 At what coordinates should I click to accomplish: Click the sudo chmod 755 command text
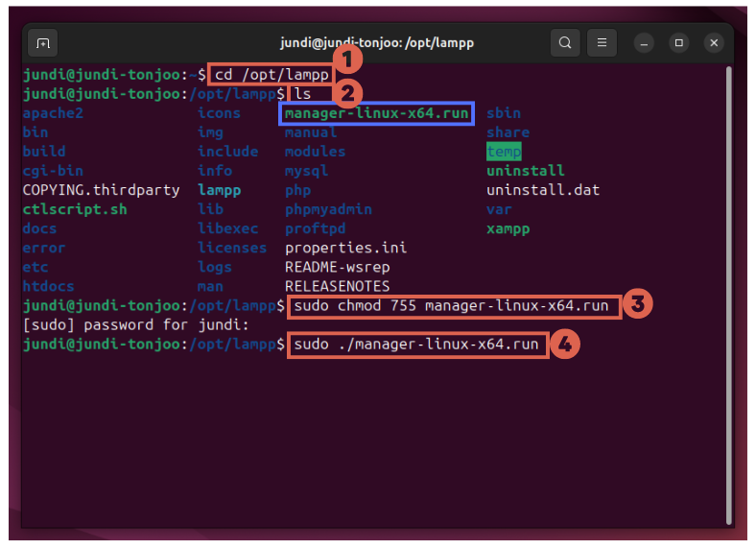pos(451,306)
